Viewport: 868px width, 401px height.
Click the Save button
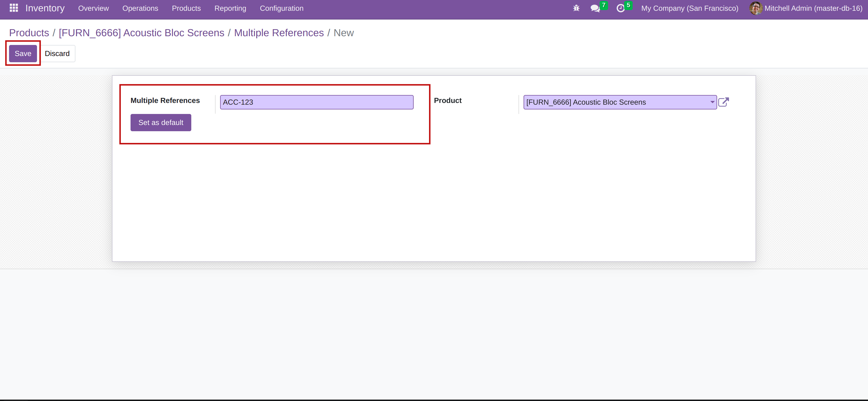point(23,54)
